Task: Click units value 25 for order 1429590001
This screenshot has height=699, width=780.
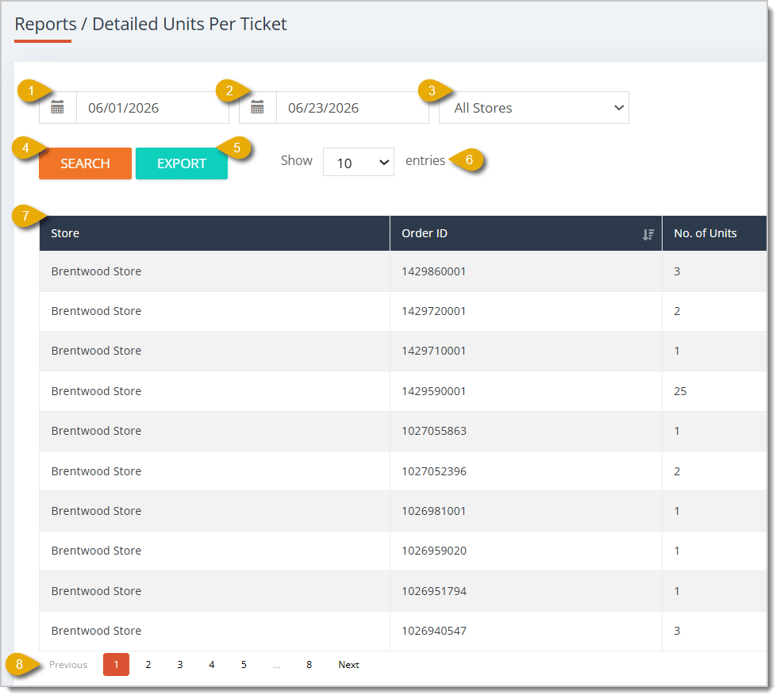Action: tap(680, 392)
